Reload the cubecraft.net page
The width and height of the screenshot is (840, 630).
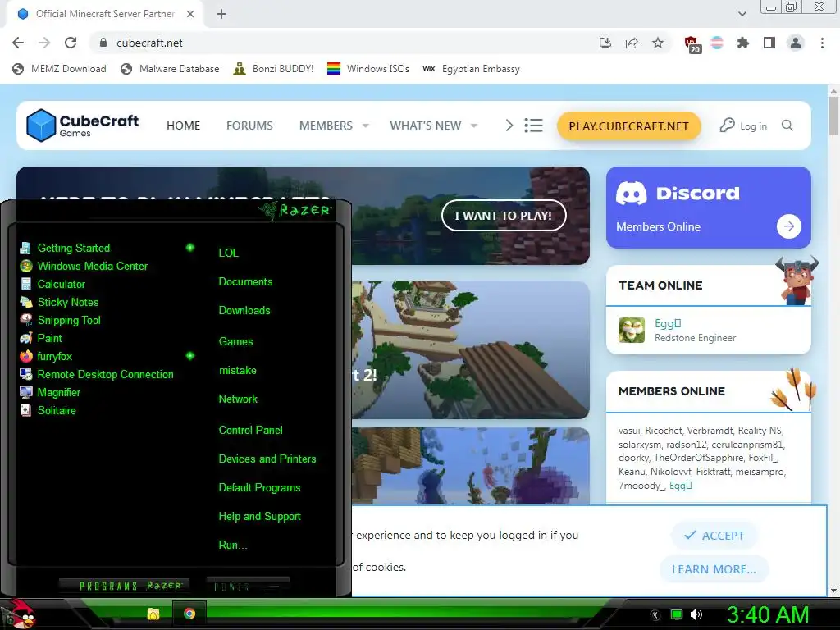point(71,43)
